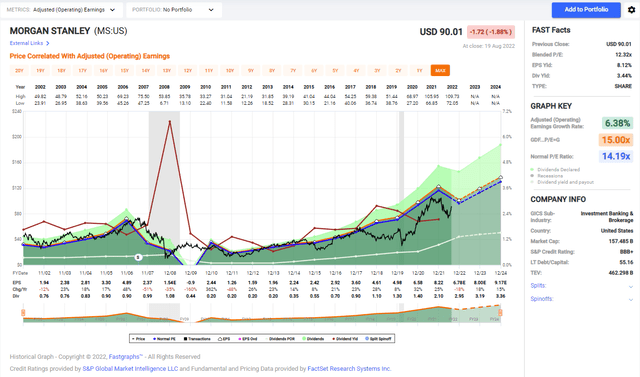The width and height of the screenshot is (640, 377).
Task: Click the split marker circle on the chart
Action: pos(138,257)
